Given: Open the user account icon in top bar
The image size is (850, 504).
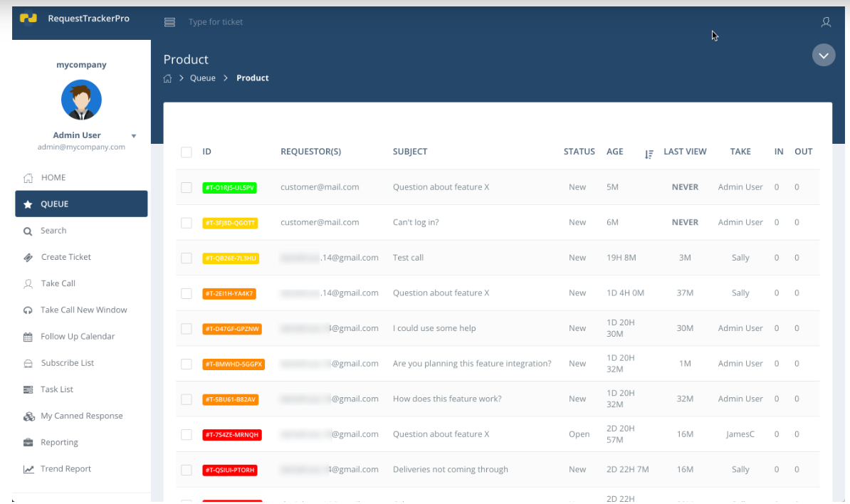Looking at the screenshot, I should click(826, 22).
